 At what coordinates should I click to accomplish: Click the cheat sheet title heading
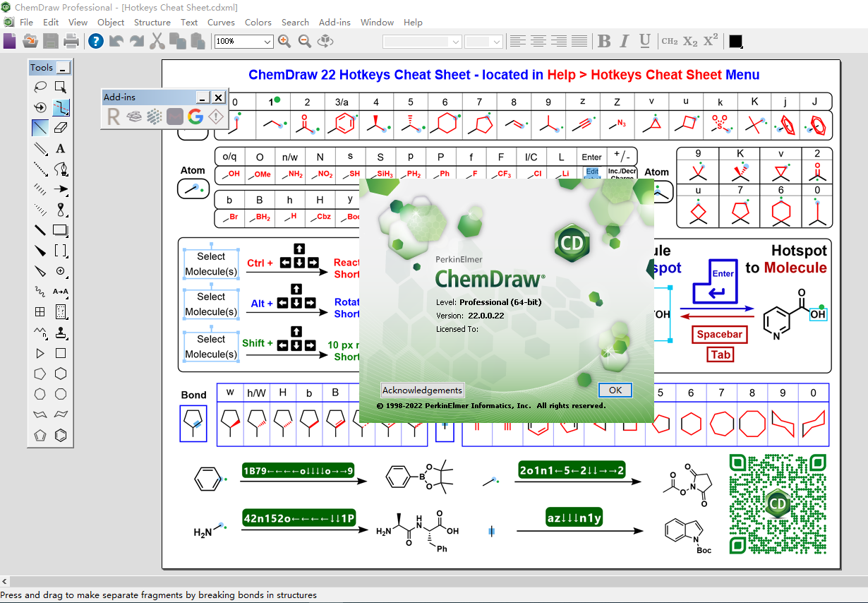pos(504,74)
